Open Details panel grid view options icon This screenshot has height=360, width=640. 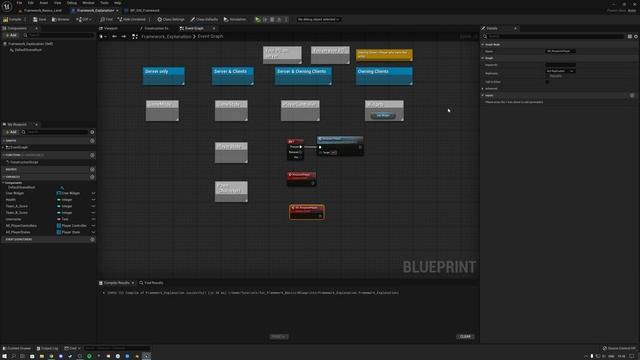coord(630,36)
